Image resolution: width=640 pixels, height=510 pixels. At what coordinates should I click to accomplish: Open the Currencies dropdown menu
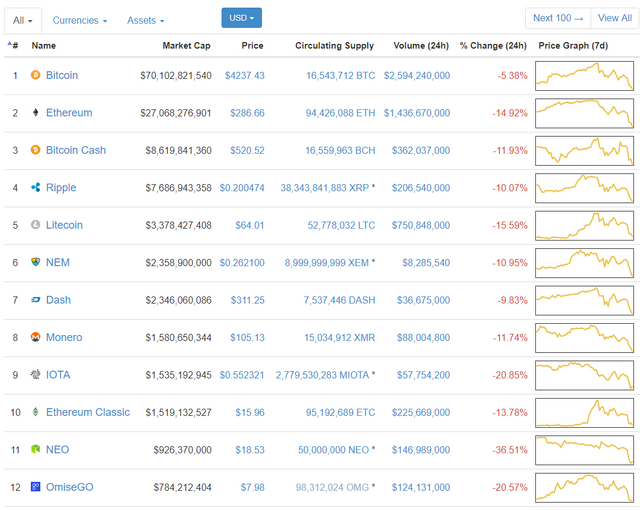tap(80, 20)
